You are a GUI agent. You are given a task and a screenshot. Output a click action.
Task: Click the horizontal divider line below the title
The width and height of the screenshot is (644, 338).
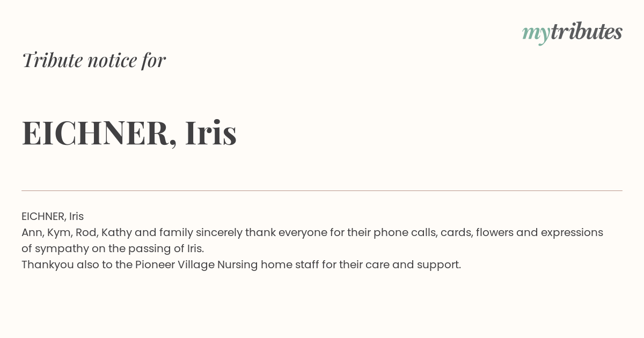point(322,190)
